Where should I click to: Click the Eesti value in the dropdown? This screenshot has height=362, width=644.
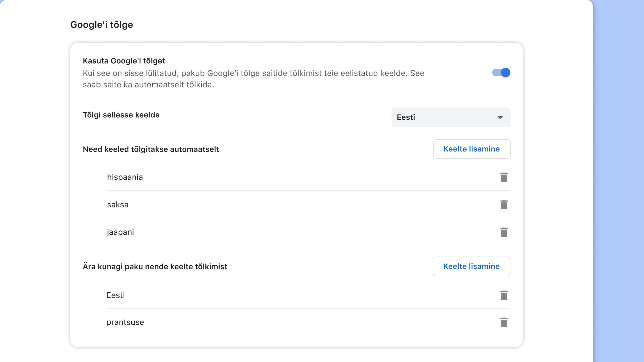tap(406, 117)
